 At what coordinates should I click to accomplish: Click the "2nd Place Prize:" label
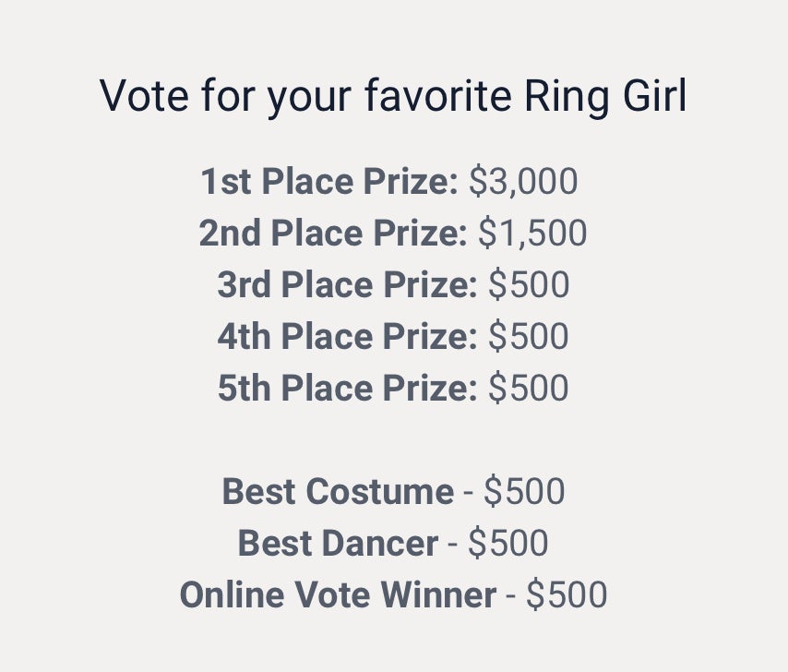333,234
